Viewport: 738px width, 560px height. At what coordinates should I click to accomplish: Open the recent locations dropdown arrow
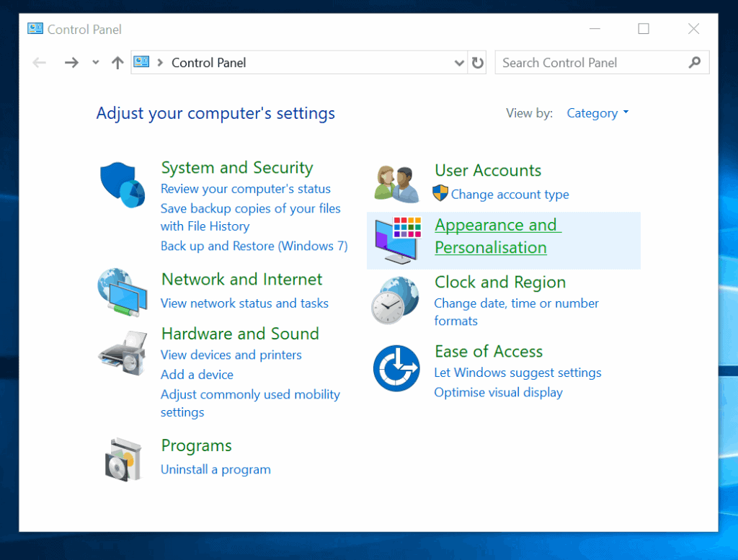tap(96, 63)
